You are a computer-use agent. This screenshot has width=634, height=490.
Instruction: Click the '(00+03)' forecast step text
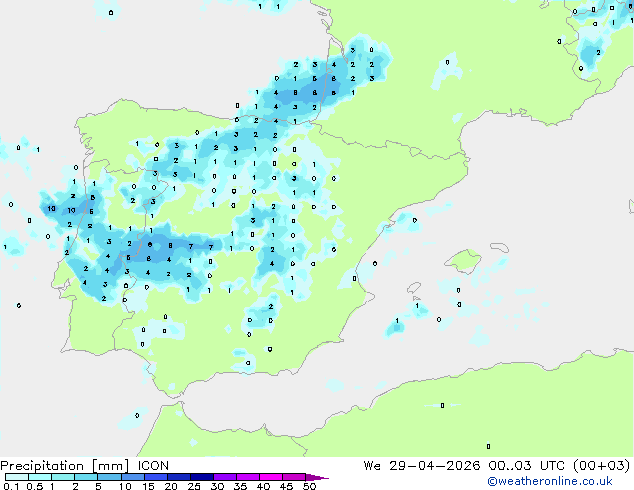point(602,466)
